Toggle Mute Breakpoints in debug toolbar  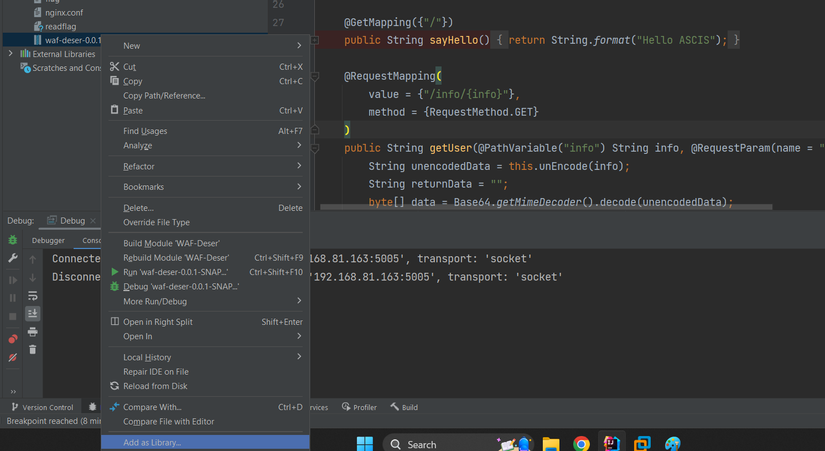[13, 357]
